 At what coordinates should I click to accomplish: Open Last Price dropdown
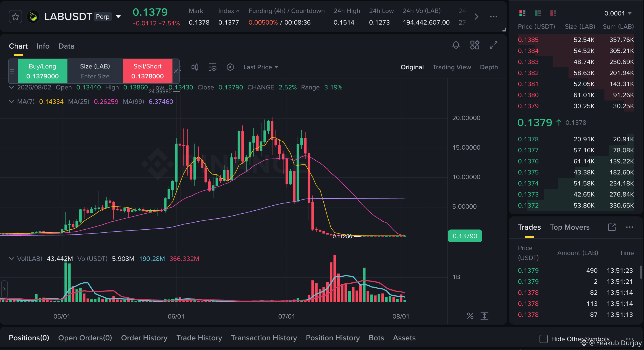[261, 67]
